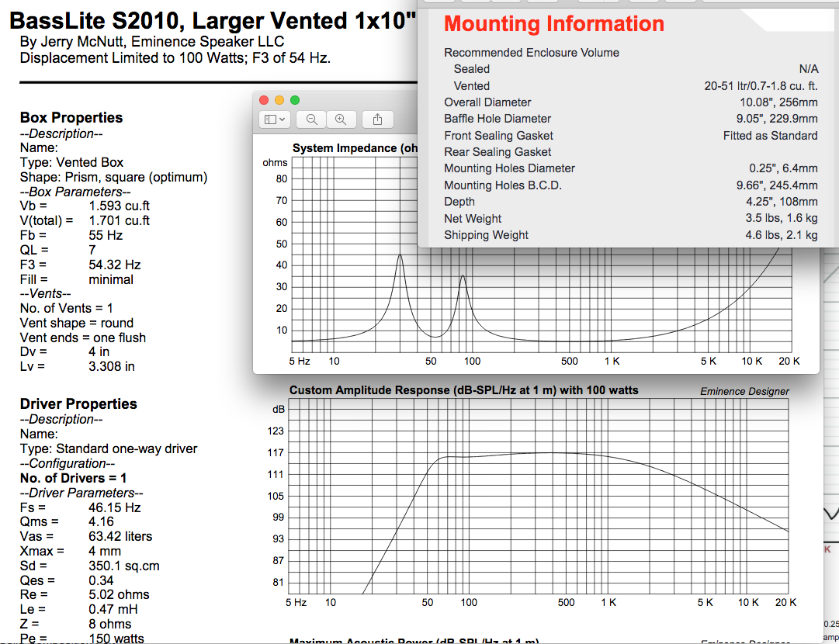Click the 'Mounting Information' red heading

coord(554,23)
